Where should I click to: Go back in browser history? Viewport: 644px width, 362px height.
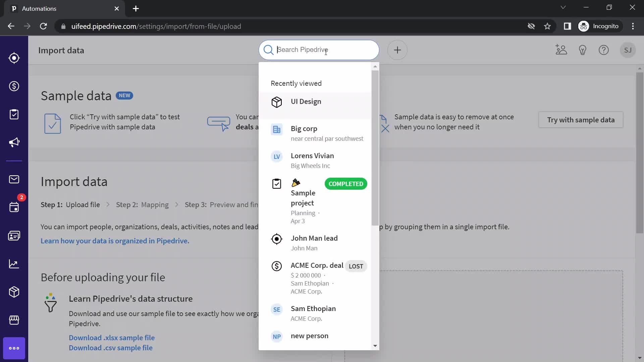click(11, 26)
